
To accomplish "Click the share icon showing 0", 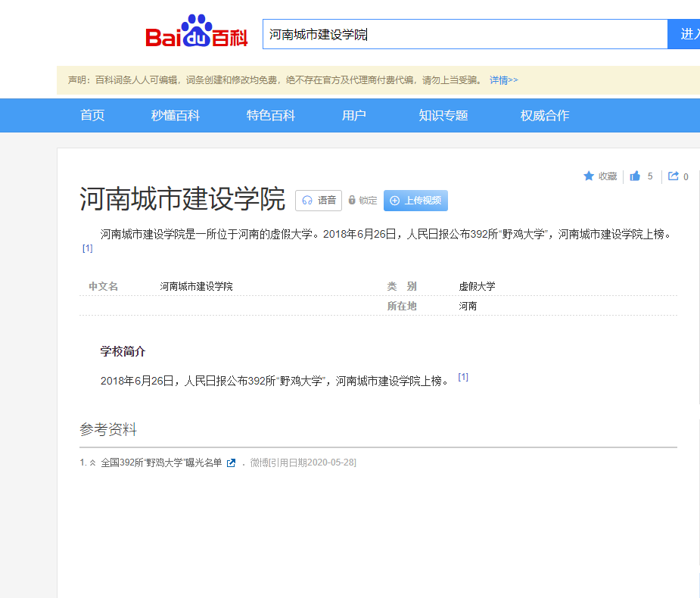I will click(x=672, y=176).
